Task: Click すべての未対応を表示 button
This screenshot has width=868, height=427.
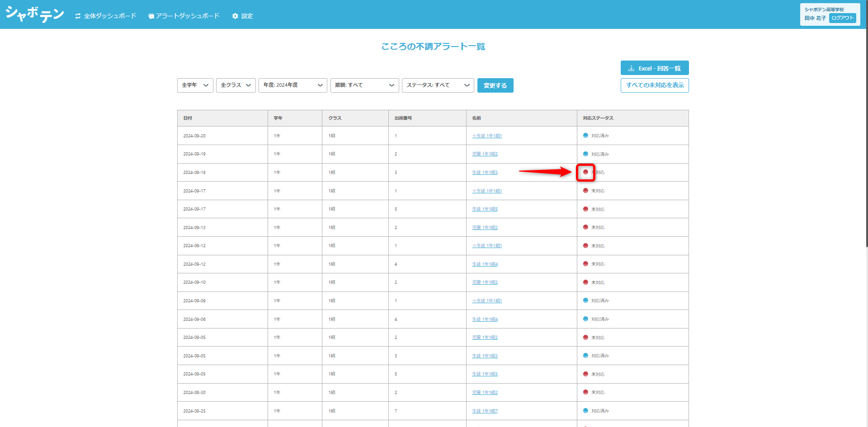Action: pyautogui.click(x=655, y=85)
